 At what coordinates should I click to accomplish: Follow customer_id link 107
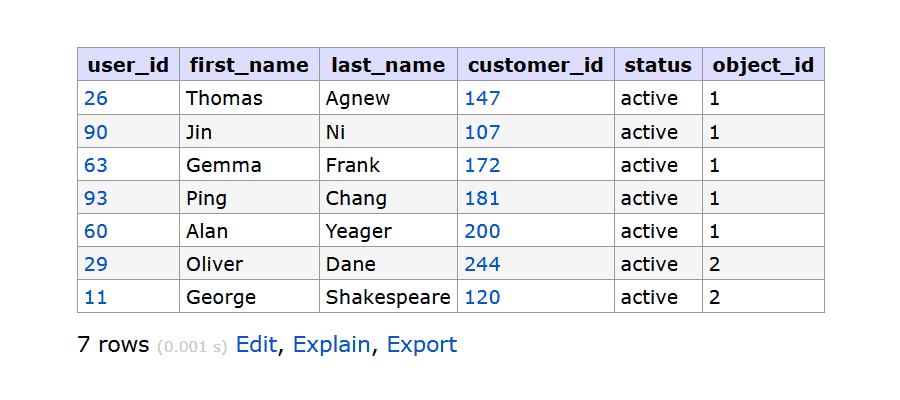(x=482, y=132)
